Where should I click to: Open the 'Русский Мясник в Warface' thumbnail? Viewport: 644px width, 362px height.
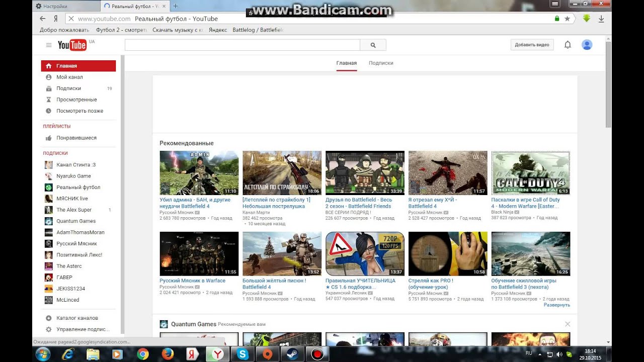(x=199, y=254)
